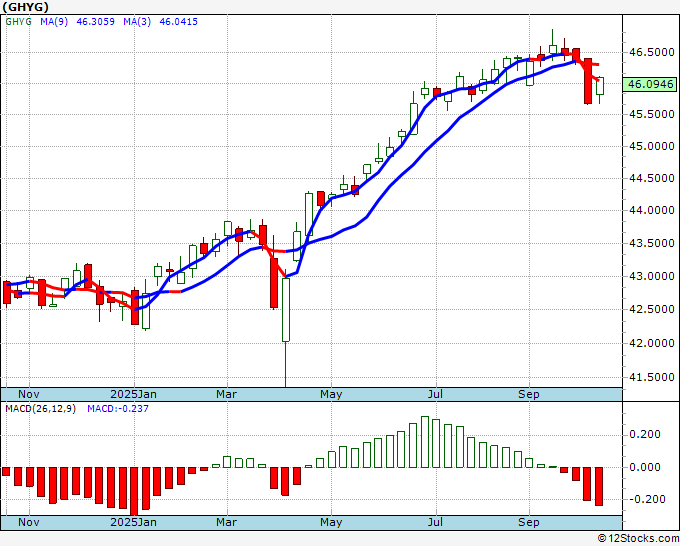The height and width of the screenshot is (546, 680).
Task: Click the 46.5000 price axis label
Action: tap(652, 52)
